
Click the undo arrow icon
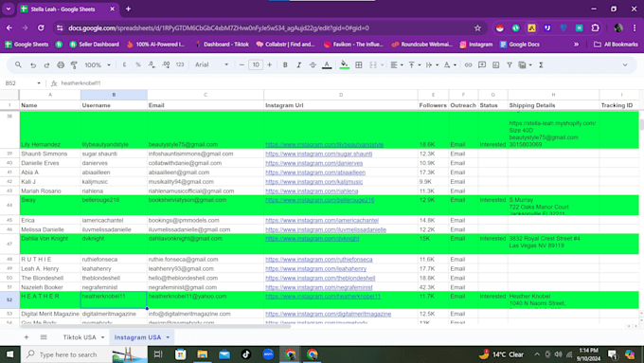[33, 65]
